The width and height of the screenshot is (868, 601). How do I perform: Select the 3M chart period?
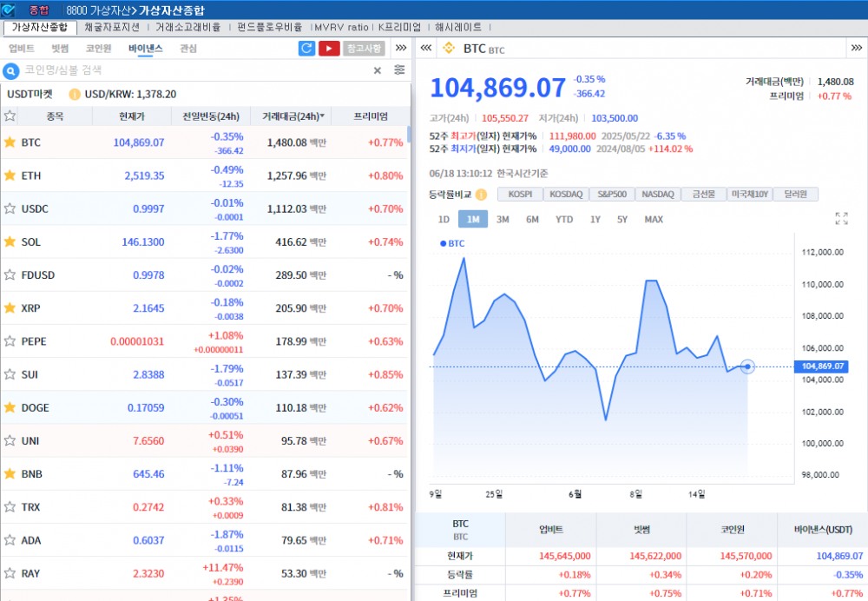pos(503,220)
